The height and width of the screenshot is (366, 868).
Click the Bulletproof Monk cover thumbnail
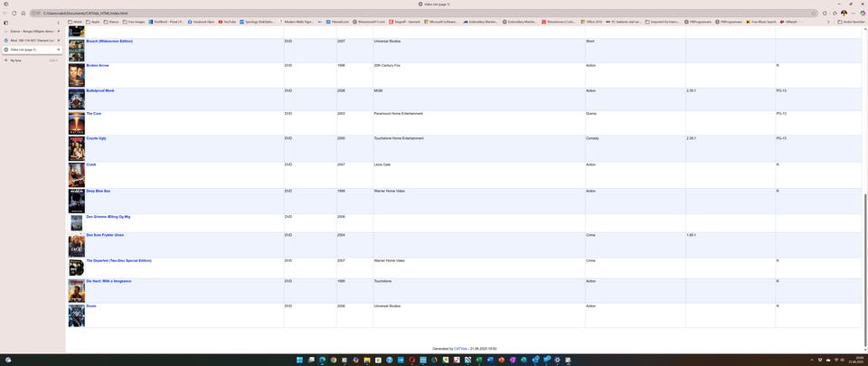pos(76,99)
